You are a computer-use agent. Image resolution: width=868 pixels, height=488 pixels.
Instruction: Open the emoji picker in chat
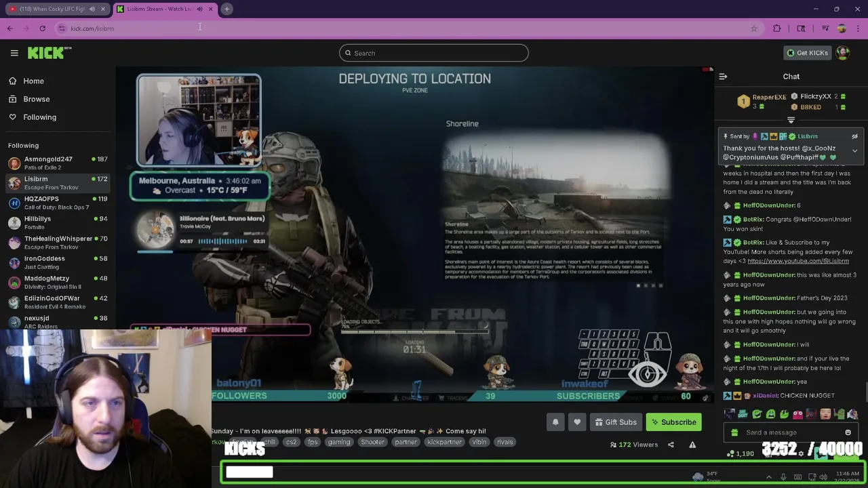848,432
